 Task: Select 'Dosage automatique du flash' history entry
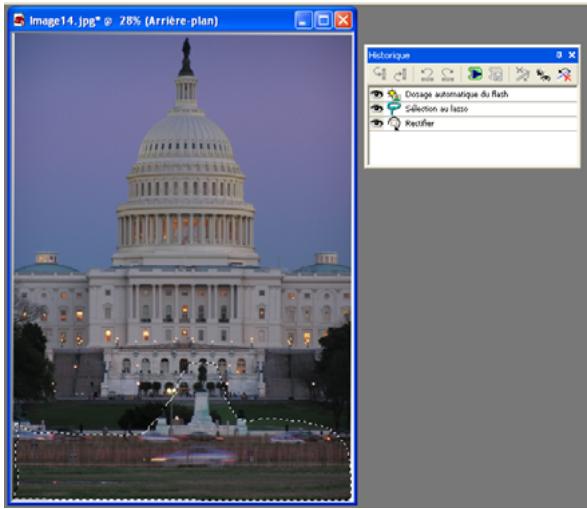point(456,94)
